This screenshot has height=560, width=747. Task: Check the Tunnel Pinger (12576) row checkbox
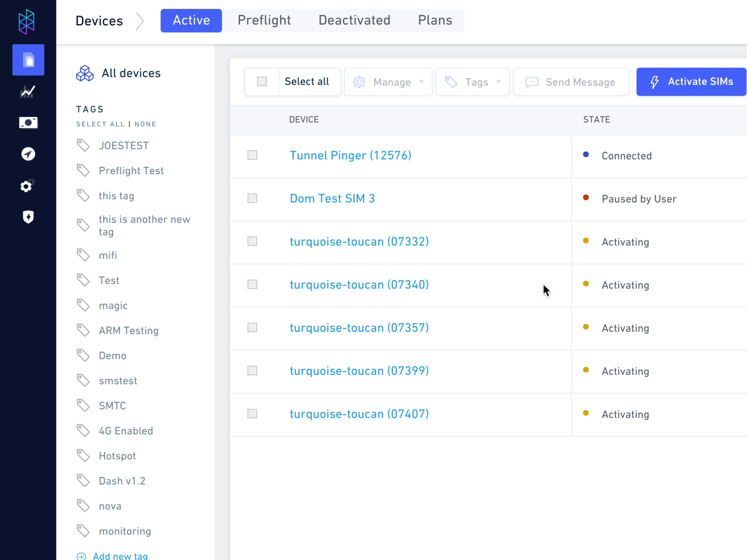click(252, 155)
